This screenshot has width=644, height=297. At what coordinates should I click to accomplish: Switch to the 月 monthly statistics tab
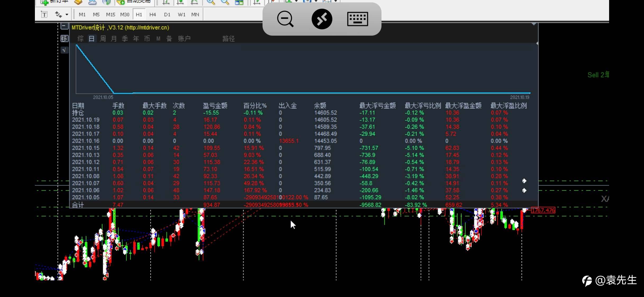(x=114, y=39)
